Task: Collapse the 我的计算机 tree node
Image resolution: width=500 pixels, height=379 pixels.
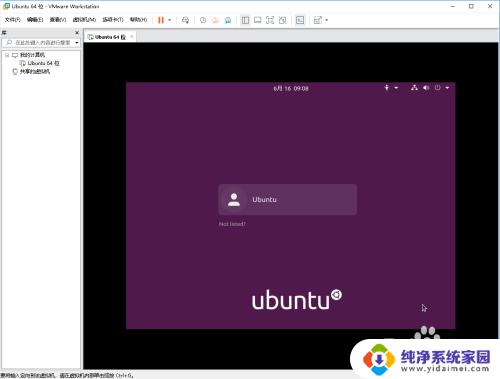Action: click(x=7, y=55)
